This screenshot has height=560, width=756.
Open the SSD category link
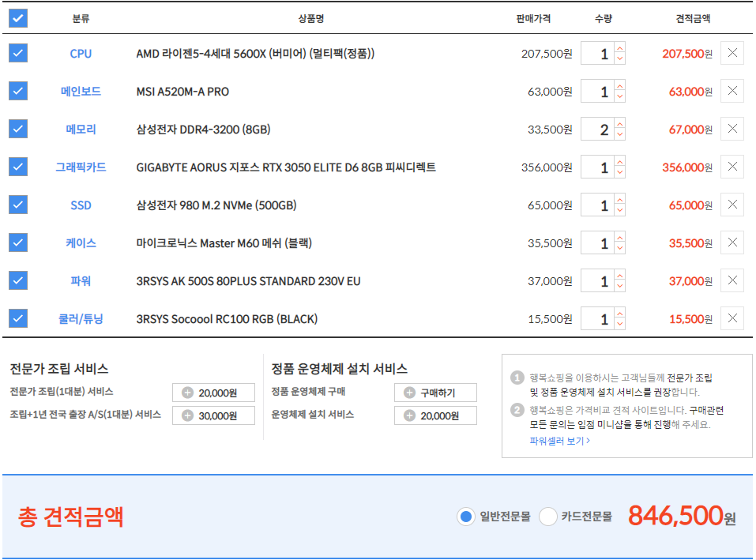click(x=81, y=205)
